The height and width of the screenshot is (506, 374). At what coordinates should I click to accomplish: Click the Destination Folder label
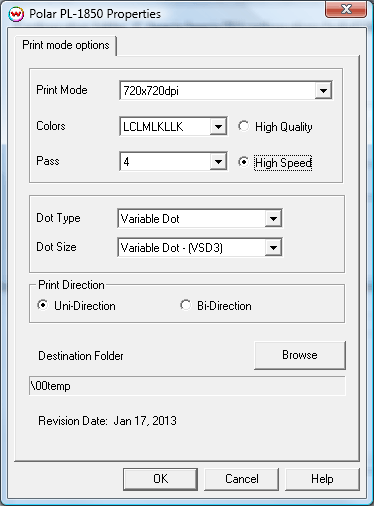[81, 356]
